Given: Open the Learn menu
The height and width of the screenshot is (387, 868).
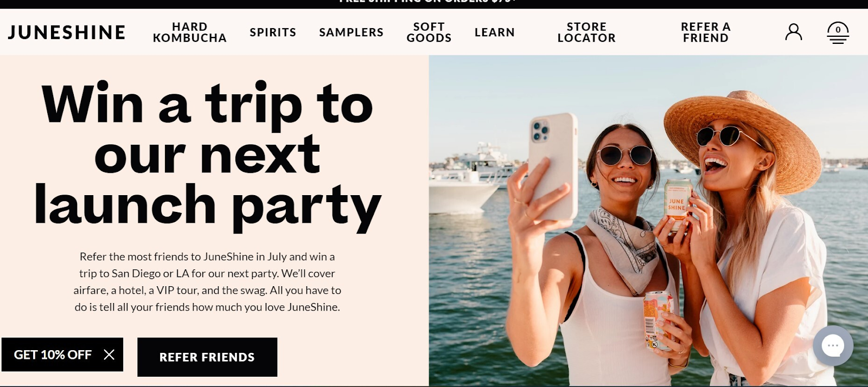Looking at the screenshot, I should [495, 33].
